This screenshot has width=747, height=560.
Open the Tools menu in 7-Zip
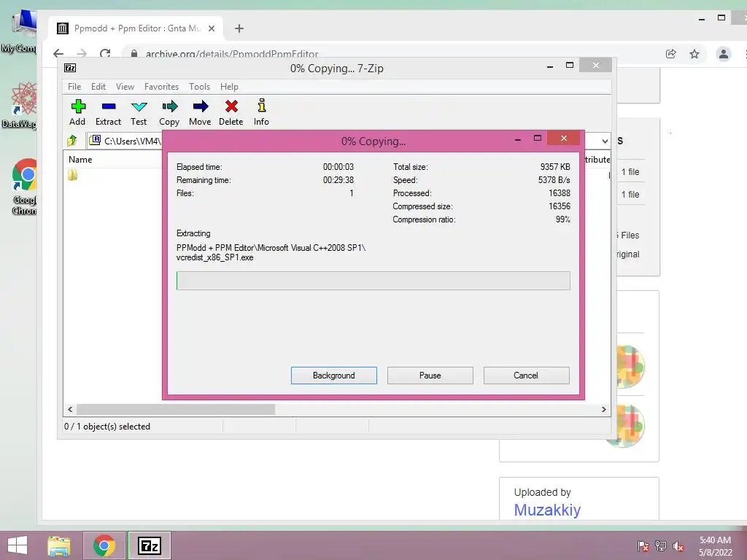click(x=199, y=87)
